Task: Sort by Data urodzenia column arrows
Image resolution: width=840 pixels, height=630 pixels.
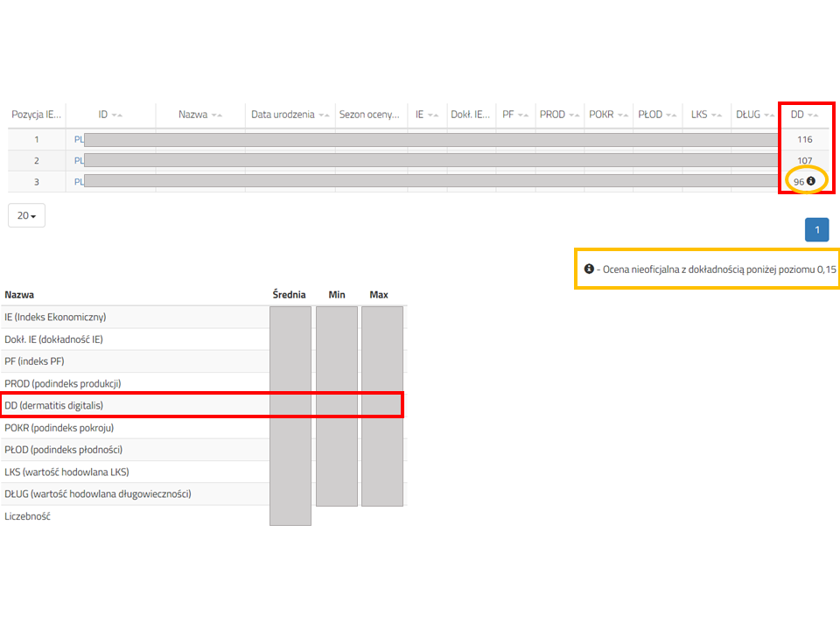Action: coord(324,115)
